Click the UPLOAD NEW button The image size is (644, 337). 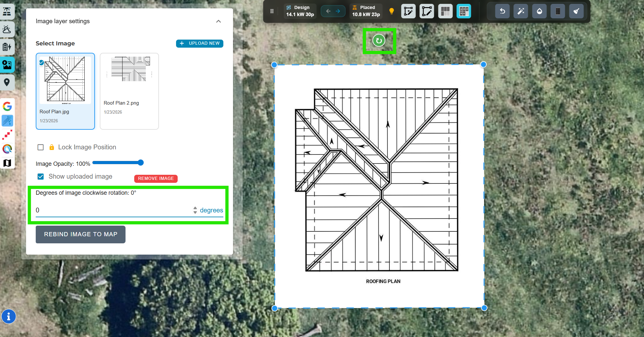point(200,43)
